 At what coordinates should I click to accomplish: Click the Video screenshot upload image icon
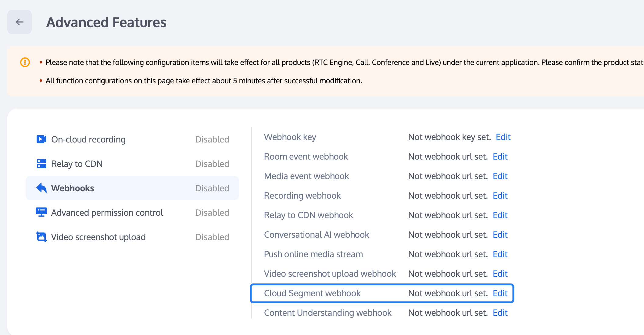coord(41,237)
